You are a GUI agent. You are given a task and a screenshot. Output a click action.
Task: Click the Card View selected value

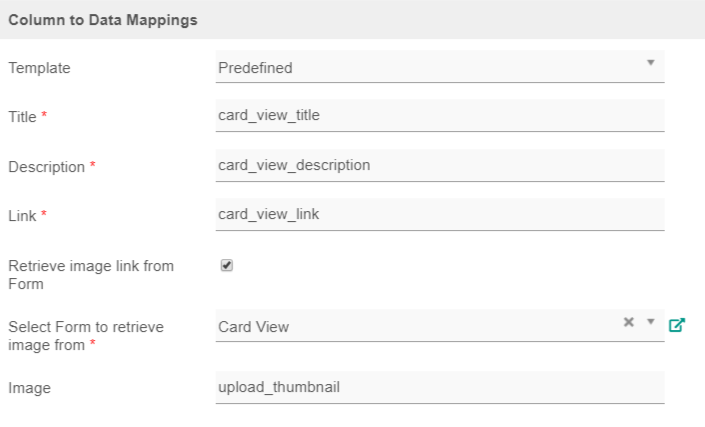click(254, 325)
